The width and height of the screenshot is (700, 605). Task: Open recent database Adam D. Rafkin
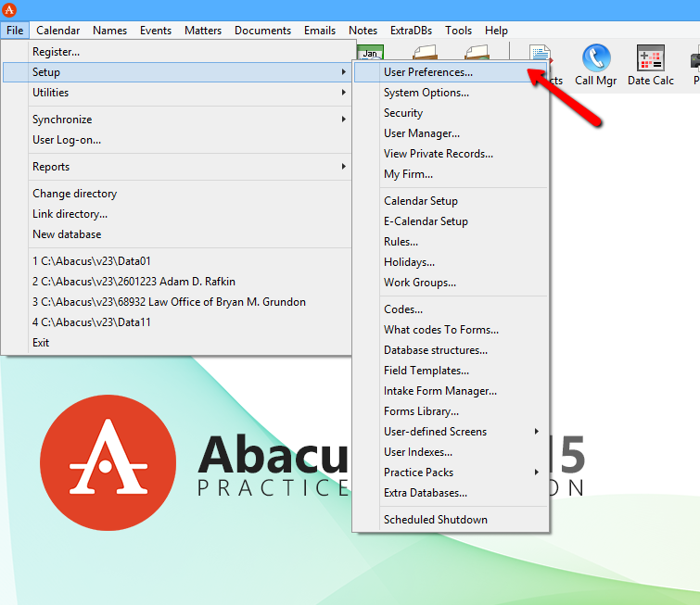coord(177,282)
